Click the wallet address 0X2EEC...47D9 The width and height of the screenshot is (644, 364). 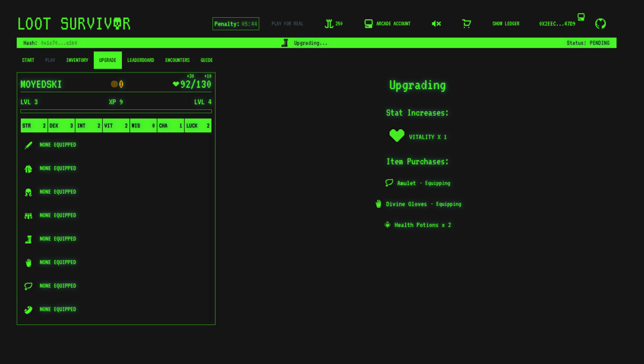(x=557, y=24)
